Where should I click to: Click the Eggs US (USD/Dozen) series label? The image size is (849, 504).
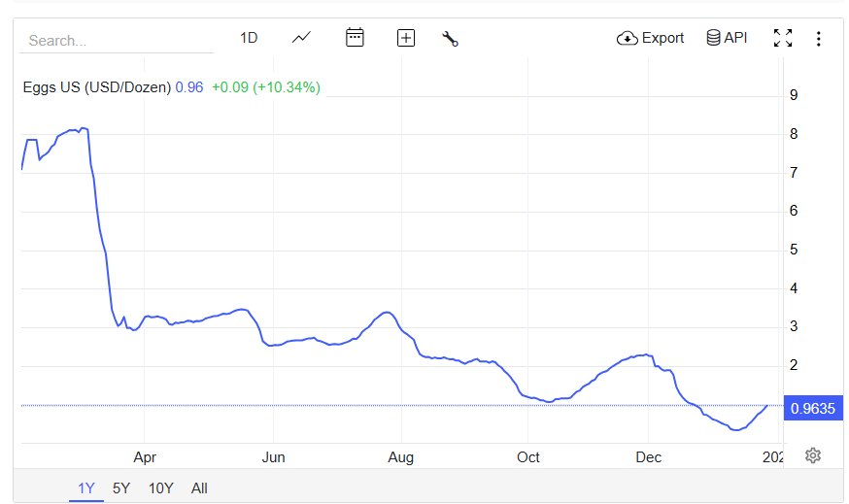coord(97,87)
